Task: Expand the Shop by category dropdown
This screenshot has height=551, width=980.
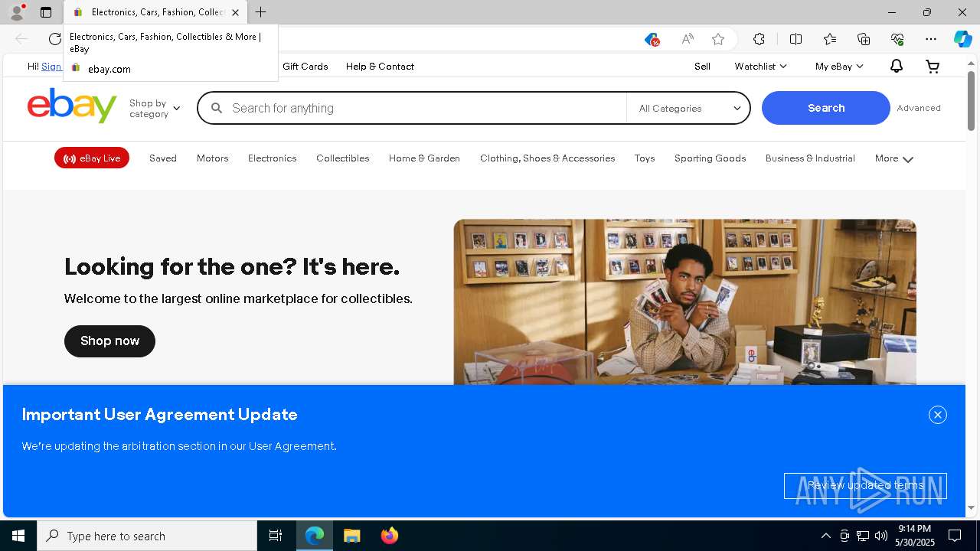Action: click(155, 108)
